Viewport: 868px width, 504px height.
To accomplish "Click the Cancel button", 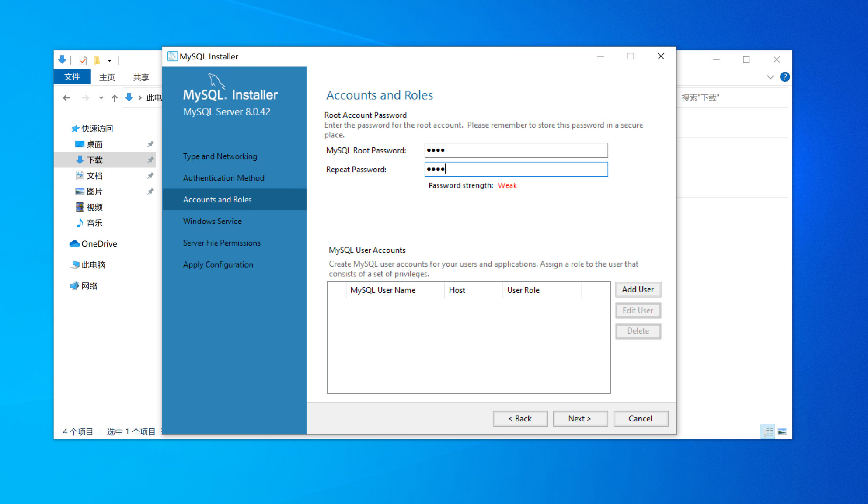I will pyautogui.click(x=640, y=419).
